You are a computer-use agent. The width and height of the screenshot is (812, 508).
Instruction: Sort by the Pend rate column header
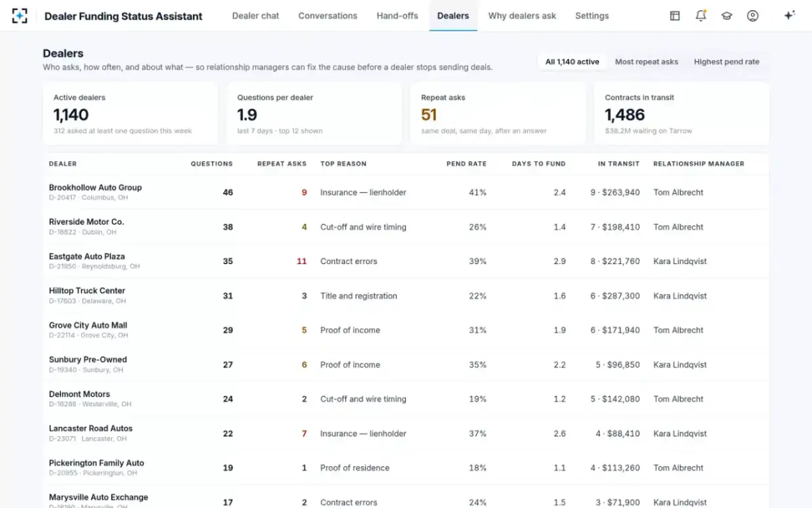pos(466,164)
